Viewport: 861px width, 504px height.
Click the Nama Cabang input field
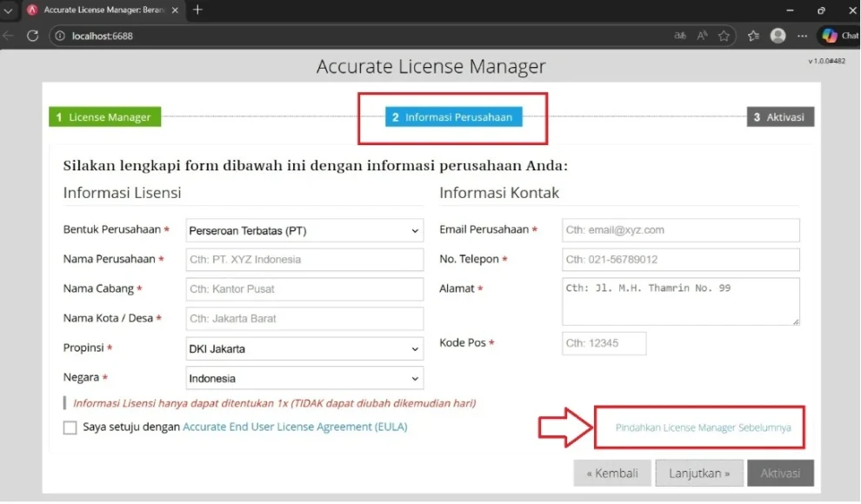click(x=304, y=289)
